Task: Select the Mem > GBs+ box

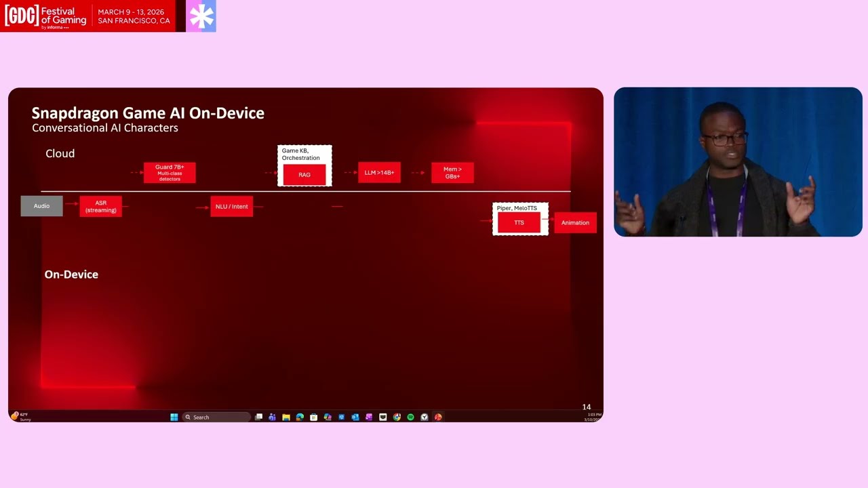Action: pos(452,173)
